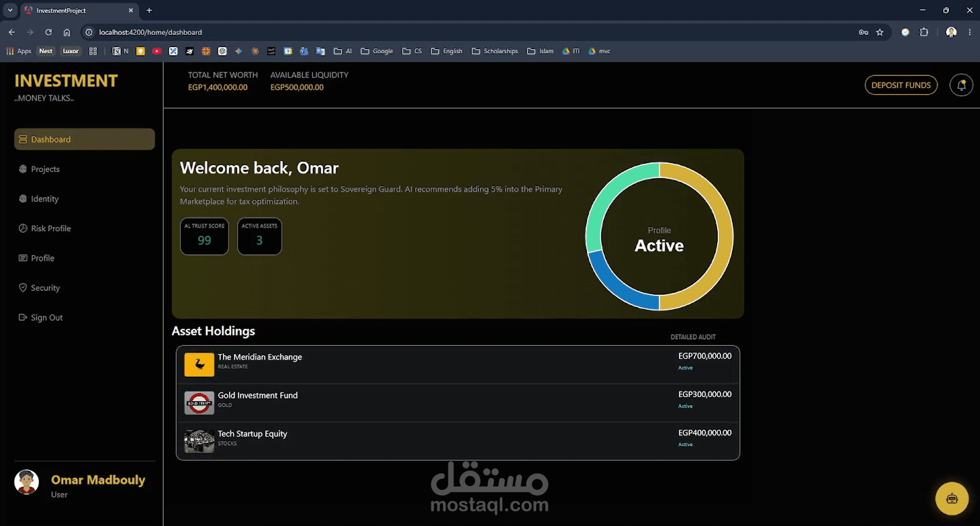Click the DEPOSIT FUNDS button

901,85
